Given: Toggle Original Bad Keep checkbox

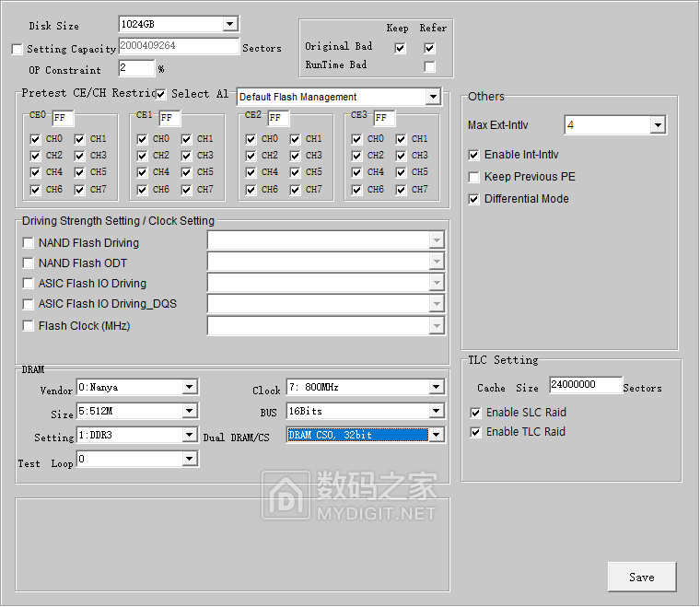Looking at the screenshot, I should click(400, 48).
